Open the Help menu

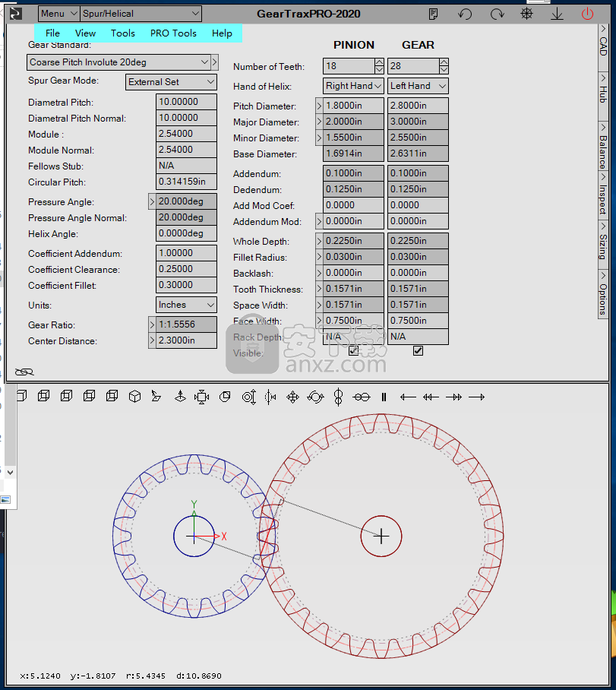pos(222,33)
